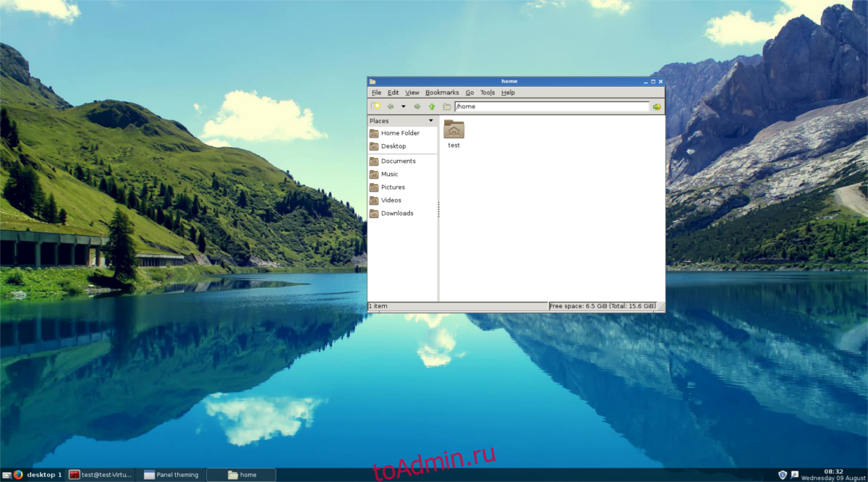Switch to the test@test terminal taskbar button

[x=101, y=475]
